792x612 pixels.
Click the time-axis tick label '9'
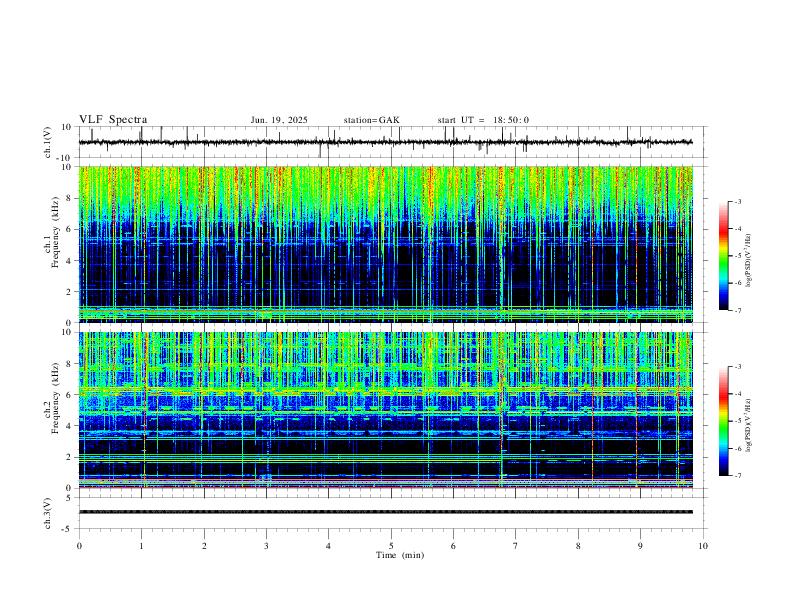(640, 546)
